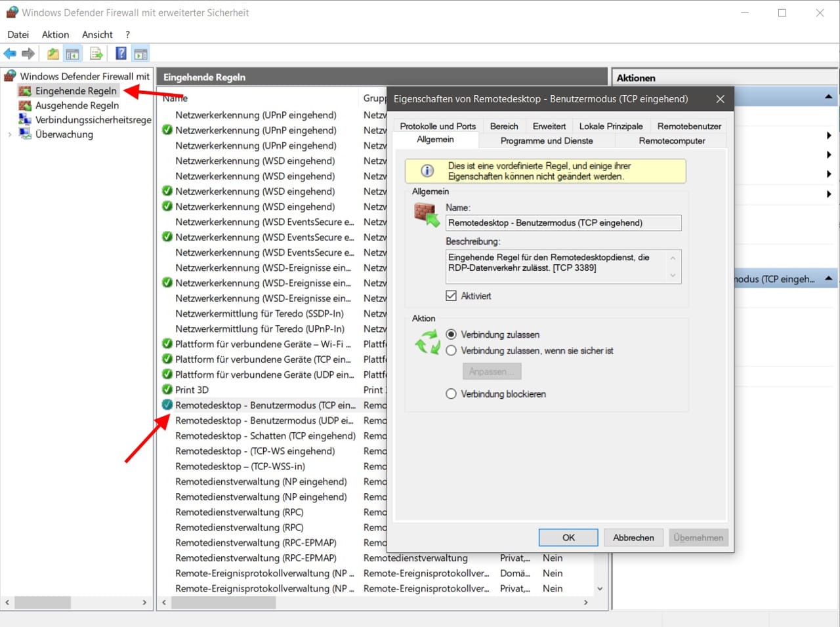Toggle the show/hide action pane toolbar icon
Viewport: 840px width, 627px height.
140,52
